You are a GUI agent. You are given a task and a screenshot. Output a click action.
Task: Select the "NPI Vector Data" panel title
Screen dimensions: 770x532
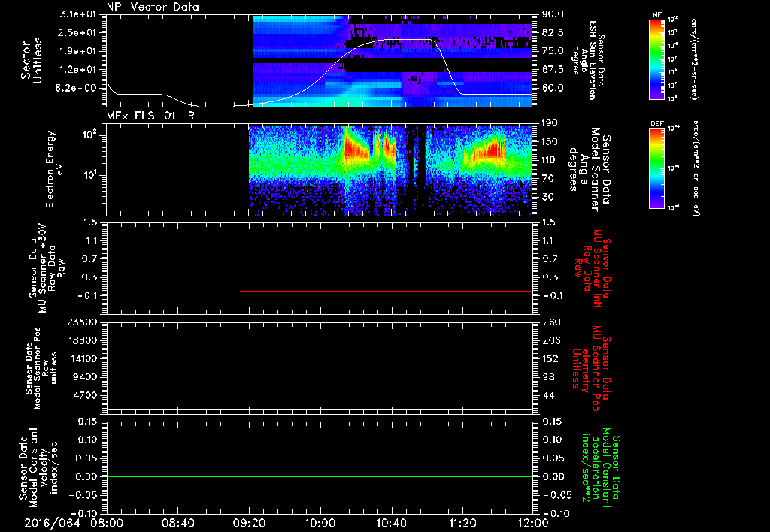(153, 7)
